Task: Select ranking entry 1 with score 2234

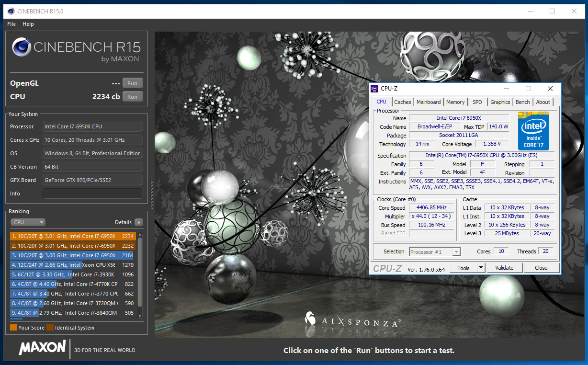Action: [x=73, y=236]
